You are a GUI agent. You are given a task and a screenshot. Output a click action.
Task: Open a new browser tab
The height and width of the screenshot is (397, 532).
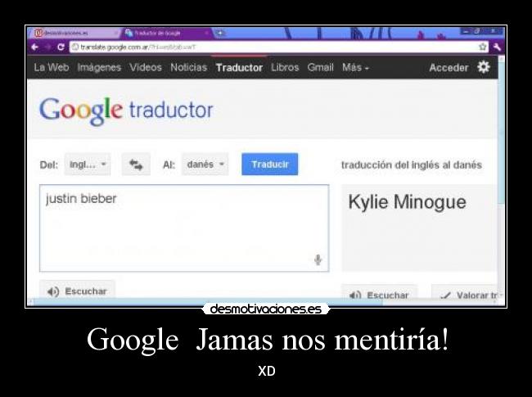coord(220,33)
